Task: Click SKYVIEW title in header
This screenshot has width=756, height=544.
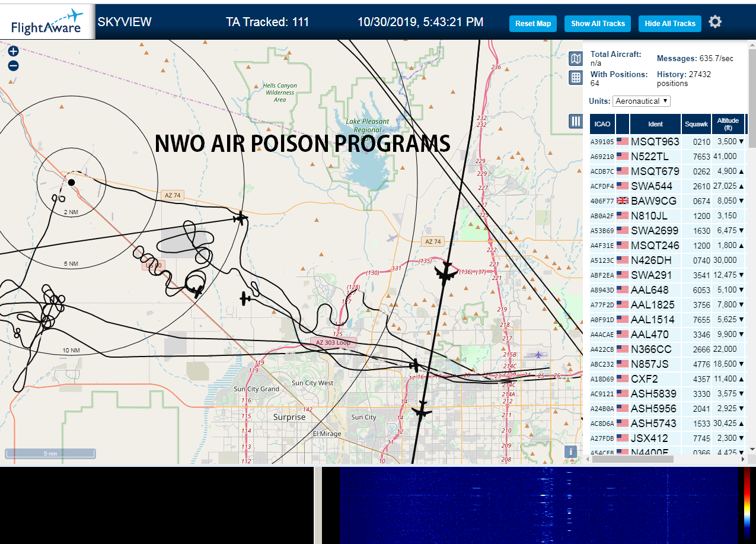Action: click(125, 22)
